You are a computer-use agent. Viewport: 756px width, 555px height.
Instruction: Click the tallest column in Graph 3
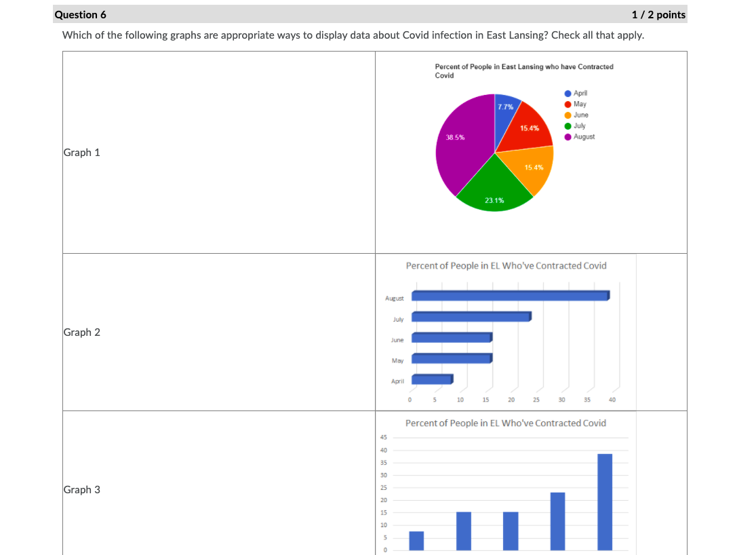tap(605, 502)
